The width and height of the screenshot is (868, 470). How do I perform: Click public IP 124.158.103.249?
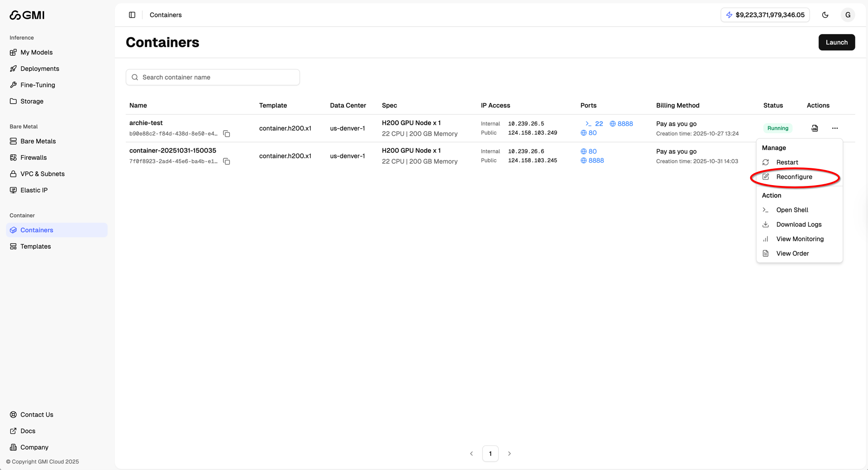point(532,133)
